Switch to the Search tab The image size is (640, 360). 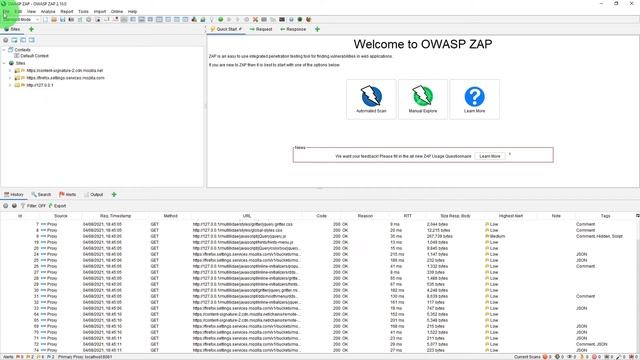pyautogui.click(x=41, y=195)
